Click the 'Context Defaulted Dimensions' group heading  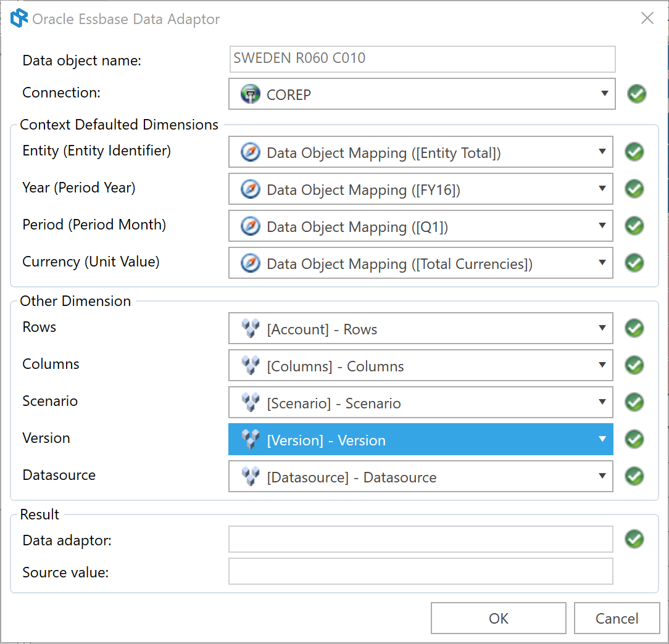tap(119, 125)
